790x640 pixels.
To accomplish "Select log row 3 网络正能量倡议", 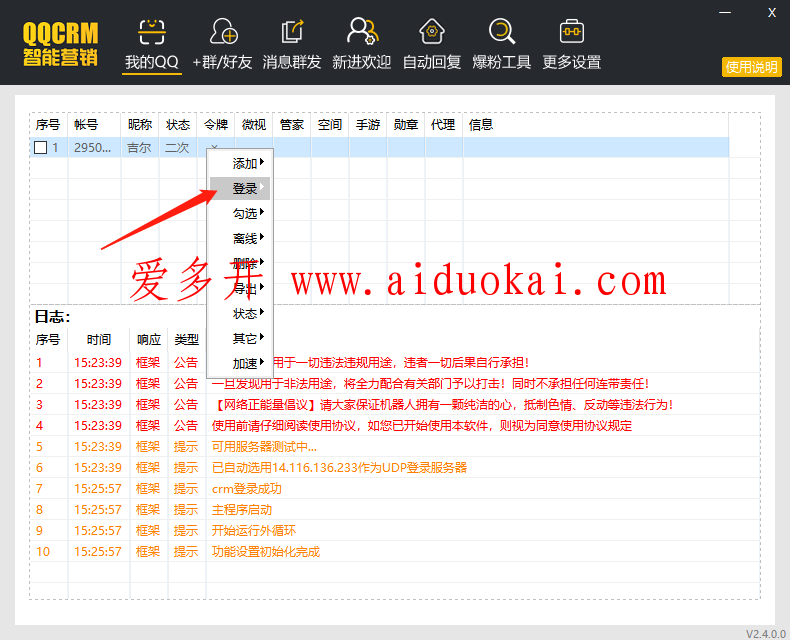I will 395,405.
